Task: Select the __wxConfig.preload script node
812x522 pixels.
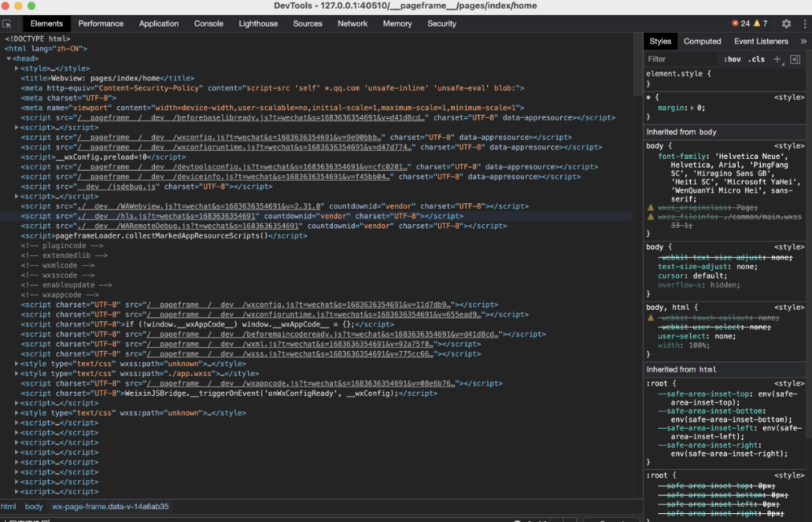Action: (x=103, y=157)
